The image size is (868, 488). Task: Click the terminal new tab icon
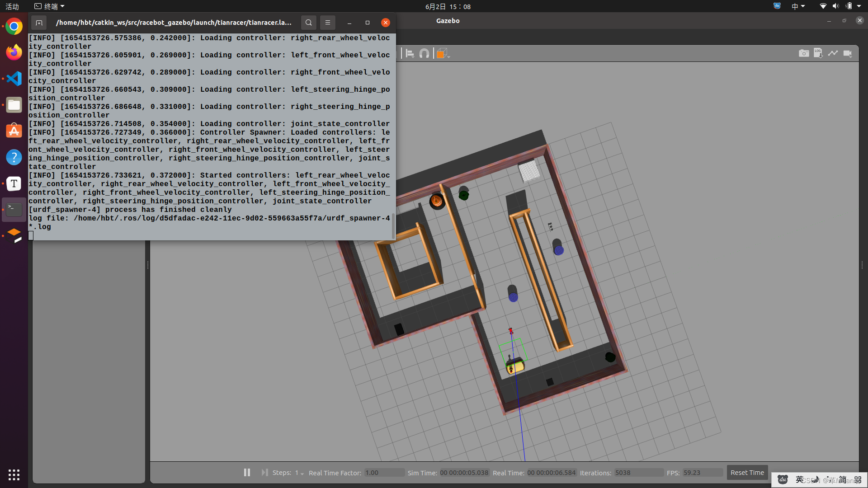click(x=39, y=23)
